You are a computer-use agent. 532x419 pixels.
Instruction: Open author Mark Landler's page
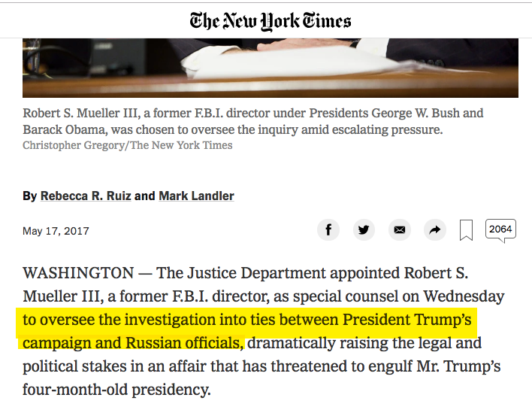coord(196,196)
